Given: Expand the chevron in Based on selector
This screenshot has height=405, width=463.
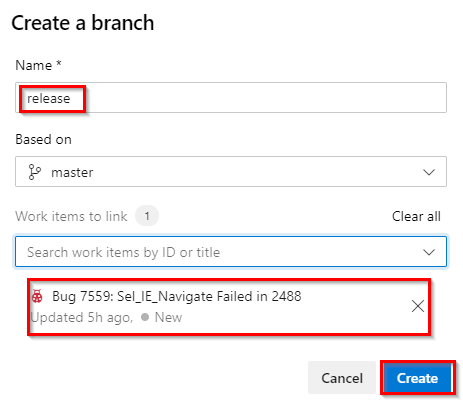Looking at the screenshot, I should (429, 172).
